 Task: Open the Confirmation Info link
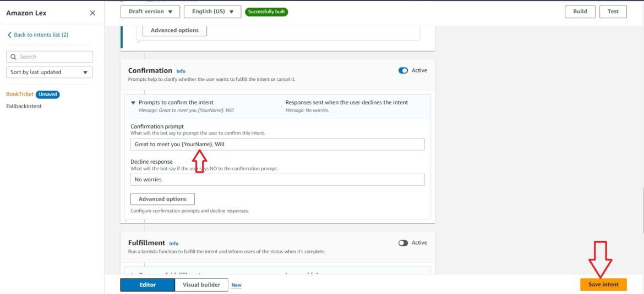click(181, 71)
